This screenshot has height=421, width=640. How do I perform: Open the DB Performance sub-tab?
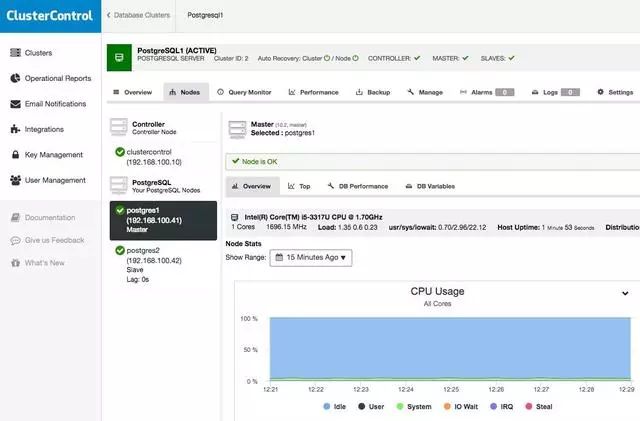(x=358, y=186)
